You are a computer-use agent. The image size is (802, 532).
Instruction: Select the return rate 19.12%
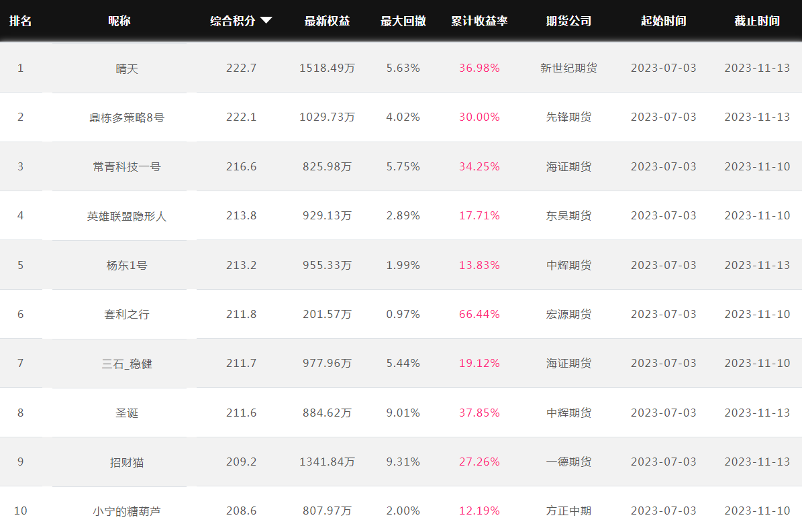[x=479, y=364]
